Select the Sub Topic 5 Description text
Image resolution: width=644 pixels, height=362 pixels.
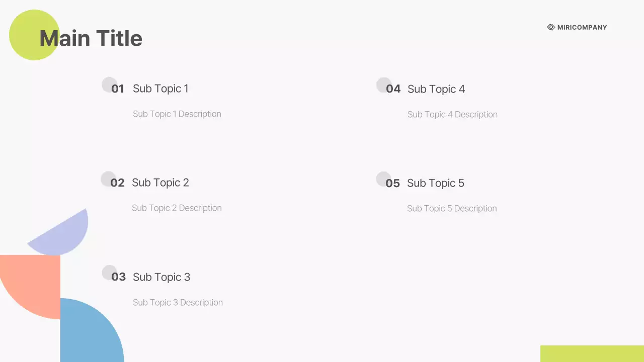pos(452,209)
